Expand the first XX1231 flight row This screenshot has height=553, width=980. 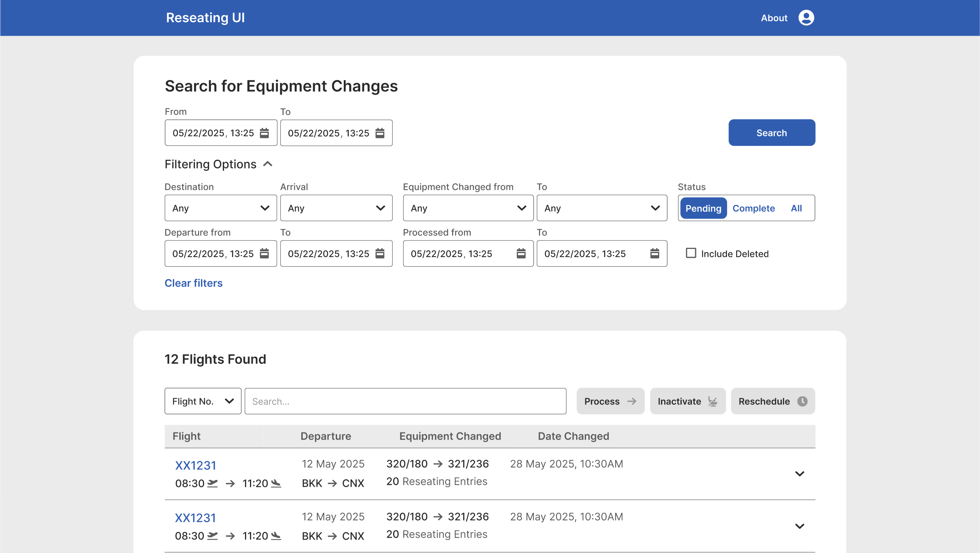point(799,474)
